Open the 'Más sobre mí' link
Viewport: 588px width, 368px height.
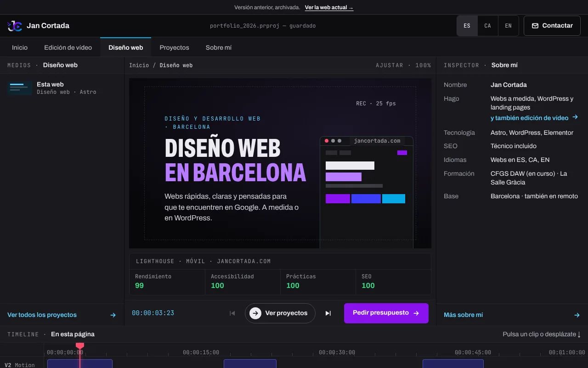(512, 315)
